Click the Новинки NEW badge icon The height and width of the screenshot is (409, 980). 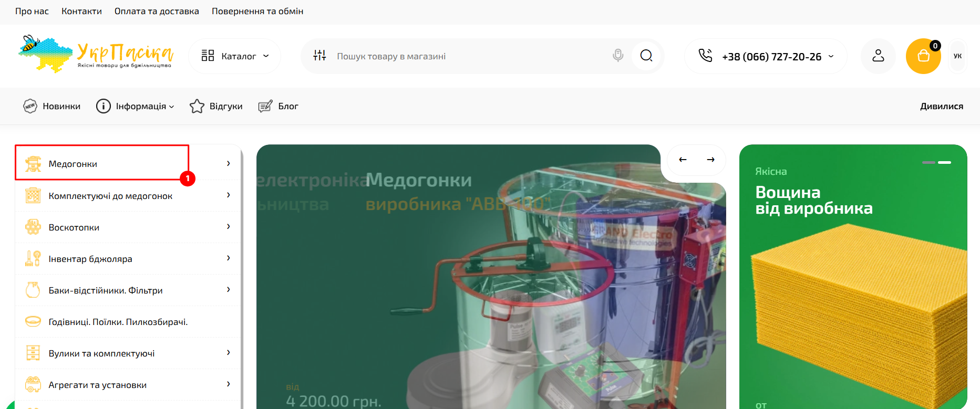(x=30, y=106)
